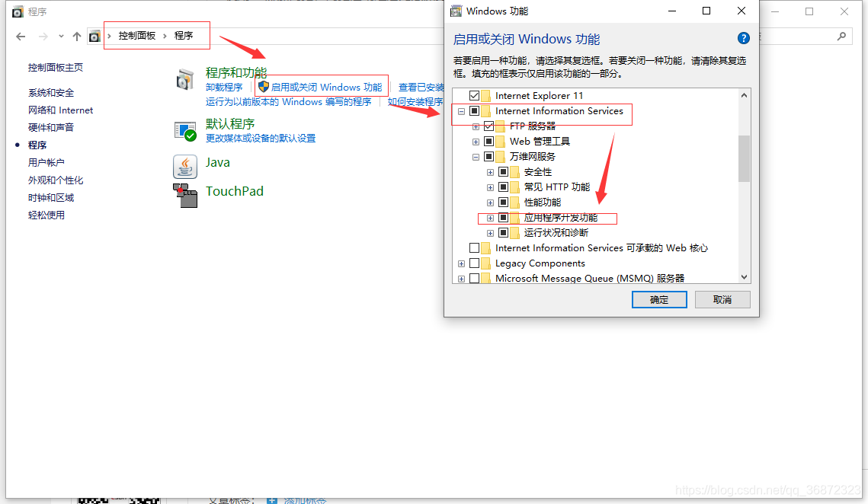Viewport: 868px width, 504px height.
Task: Uncheck the Internet Explorer 11 checkbox
Action: coord(475,96)
